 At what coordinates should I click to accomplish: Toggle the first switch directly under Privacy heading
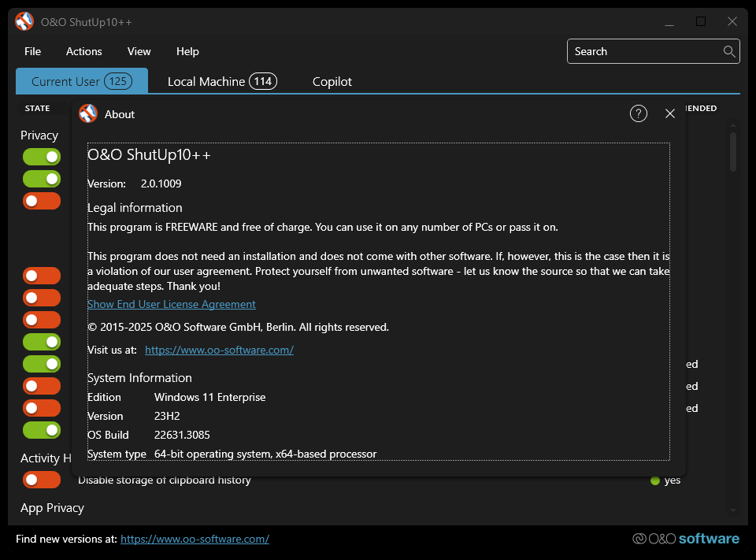click(x=42, y=157)
